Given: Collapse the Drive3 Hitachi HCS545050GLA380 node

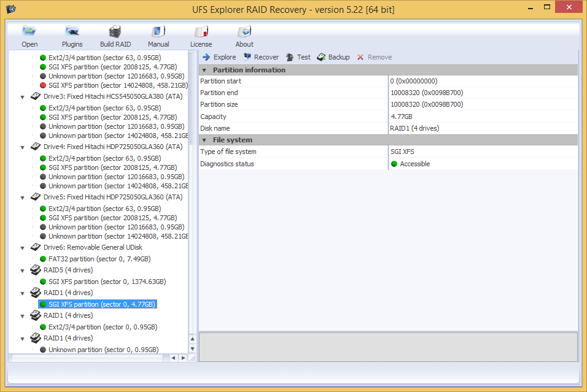Looking at the screenshot, I should click(23, 97).
